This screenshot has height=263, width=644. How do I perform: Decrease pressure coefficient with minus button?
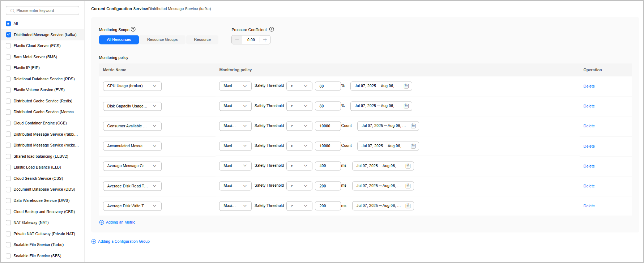(237, 40)
